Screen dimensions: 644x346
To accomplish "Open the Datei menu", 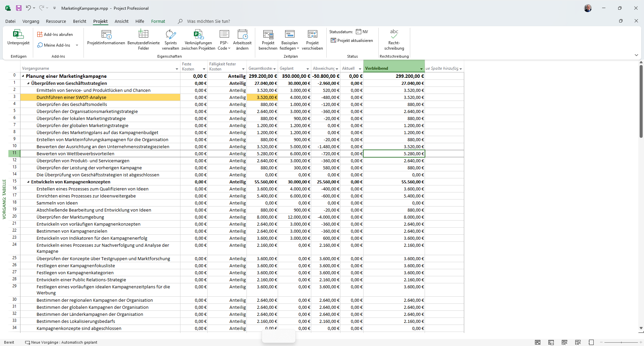I will click(10, 21).
